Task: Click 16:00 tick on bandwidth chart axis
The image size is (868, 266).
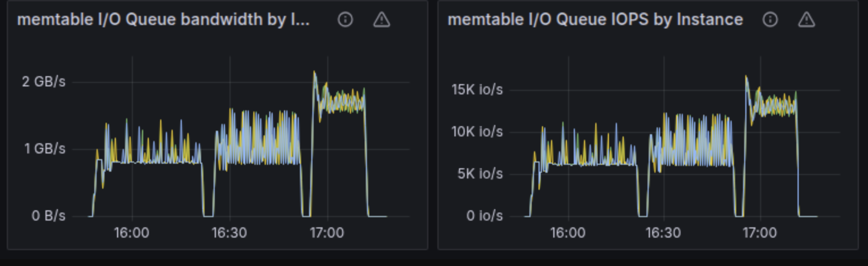Action: [x=132, y=233]
